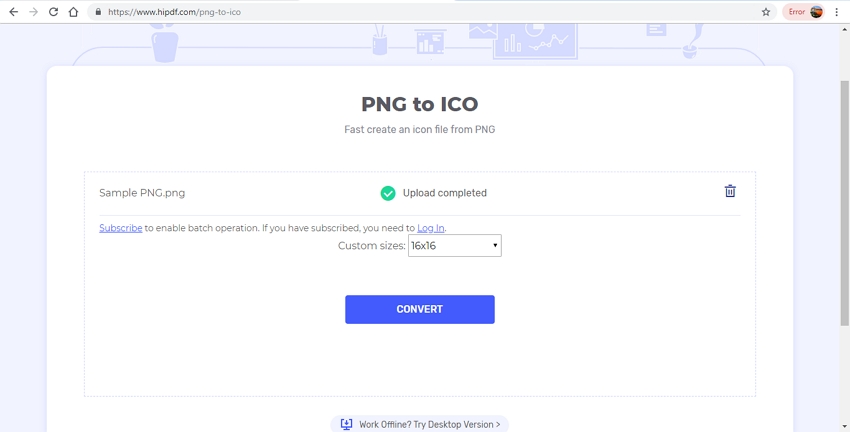850x432 pixels.
Task: Click the padlock site info icon
Action: point(98,12)
